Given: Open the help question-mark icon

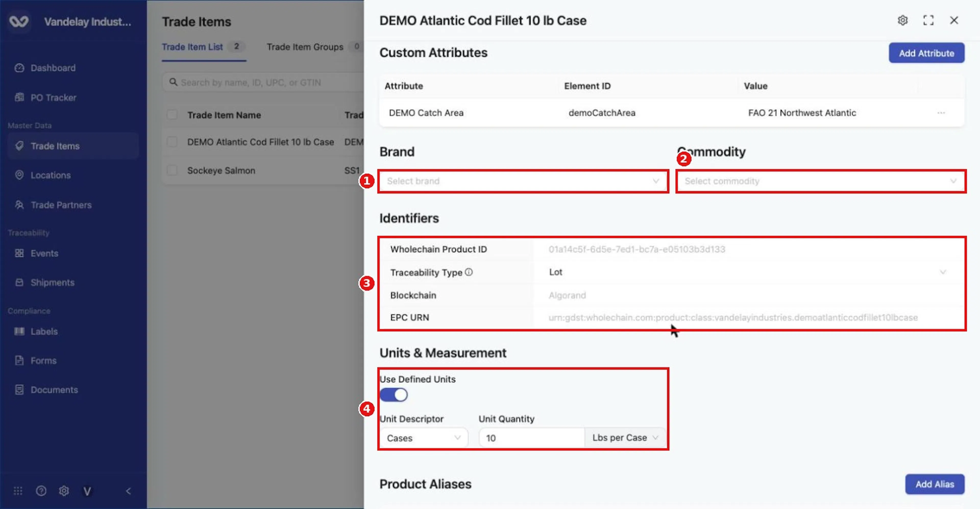Looking at the screenshot, I should pos(41,491).
